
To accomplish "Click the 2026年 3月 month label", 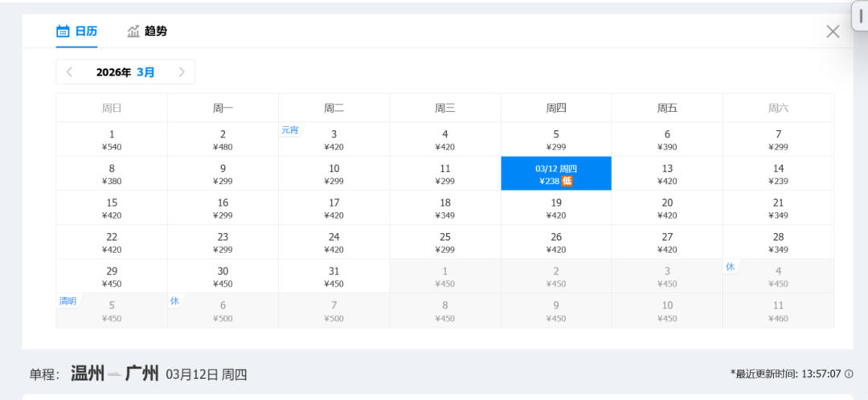I will 125,72.
